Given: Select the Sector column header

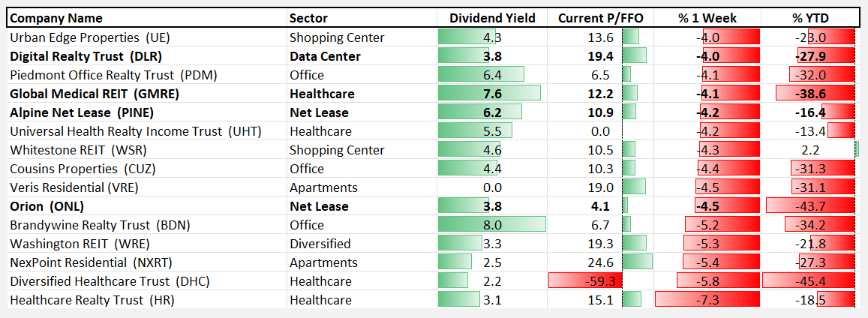Looking at the screenshot, I should click(x=309, y=18).
